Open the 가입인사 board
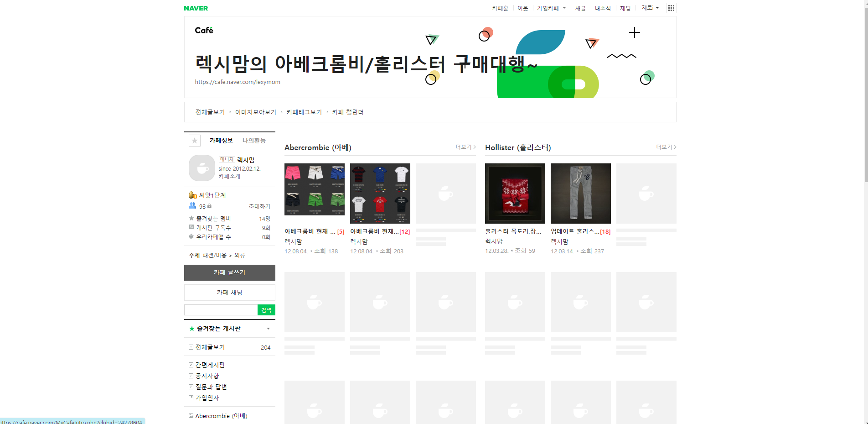Screen dimensions: 868x424 coord(207,398)
